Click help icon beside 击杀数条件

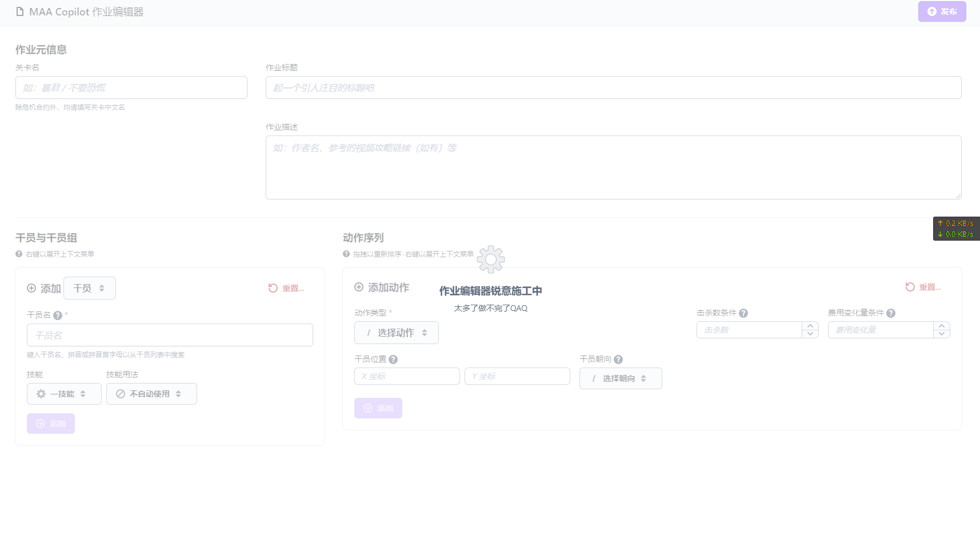[x=743, y=313]
